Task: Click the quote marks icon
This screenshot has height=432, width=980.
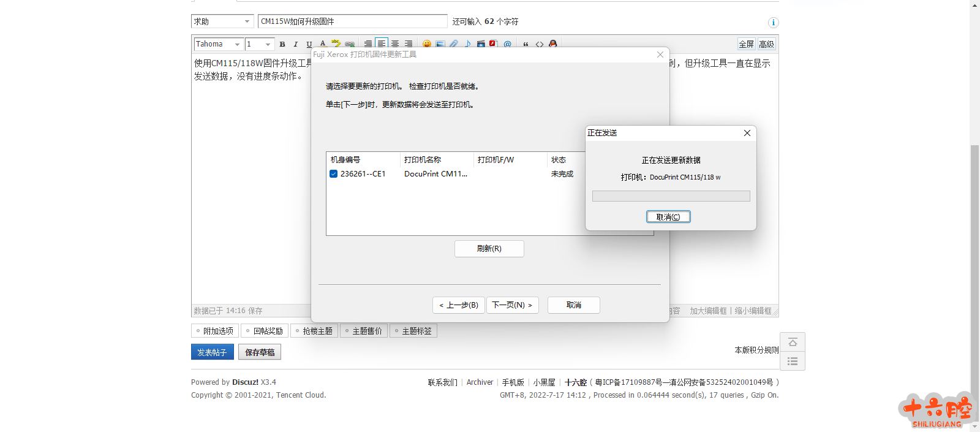Action: point(526,44)
